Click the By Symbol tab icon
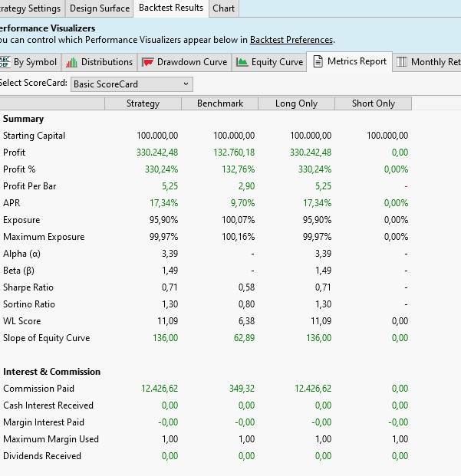Screen dimensions: 461x476 point(5,62)
